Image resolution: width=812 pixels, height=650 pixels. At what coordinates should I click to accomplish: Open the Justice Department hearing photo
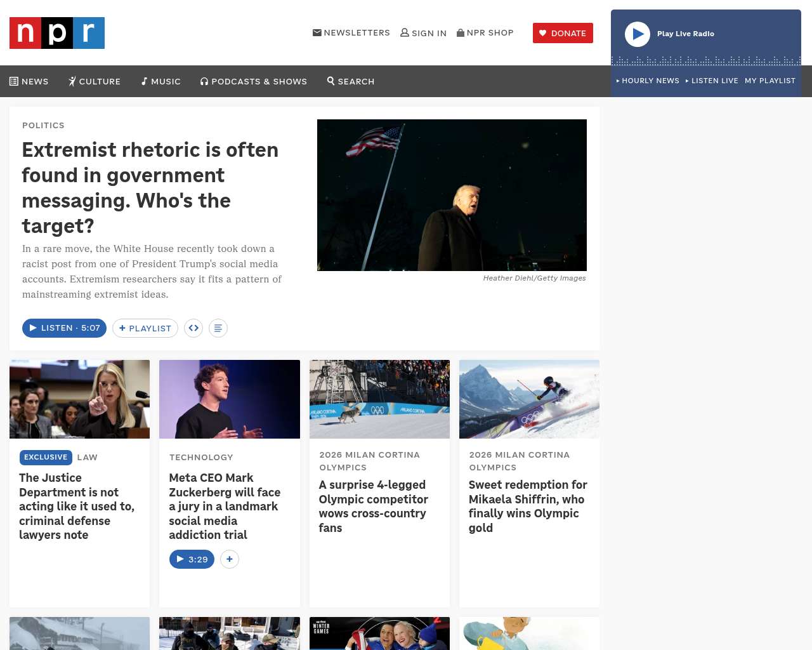coord(80,399)
